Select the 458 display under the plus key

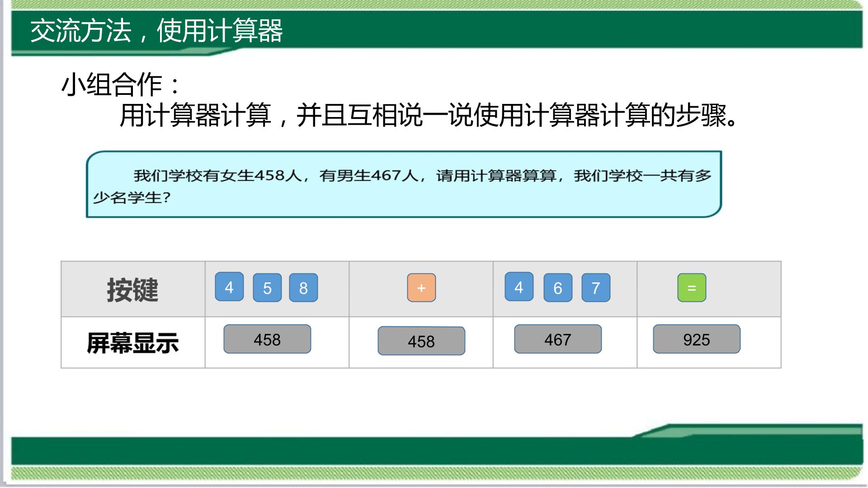coord(421,341)
